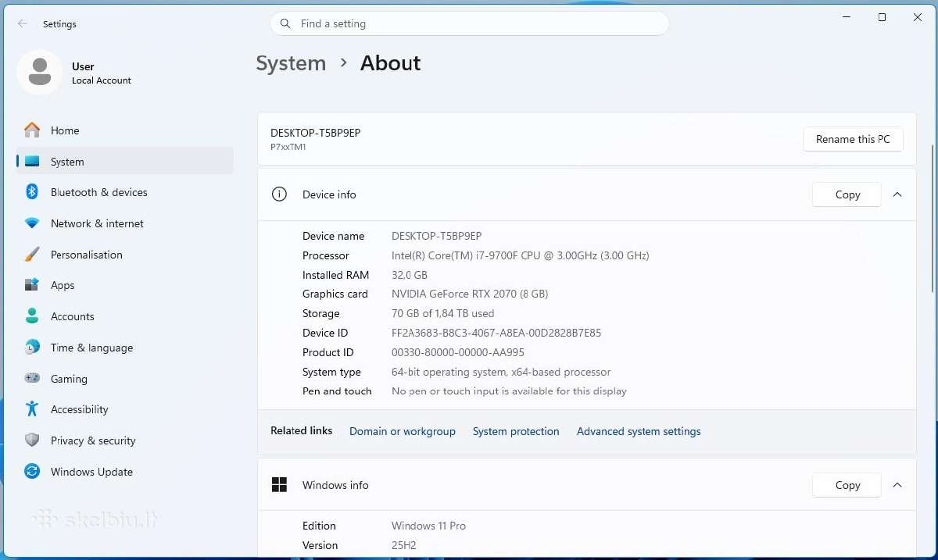Image resolution: width=938 pixels, height=560 pixels.
Task: Collapse the Device info section chevron
Action: click(x=897, y=194)
